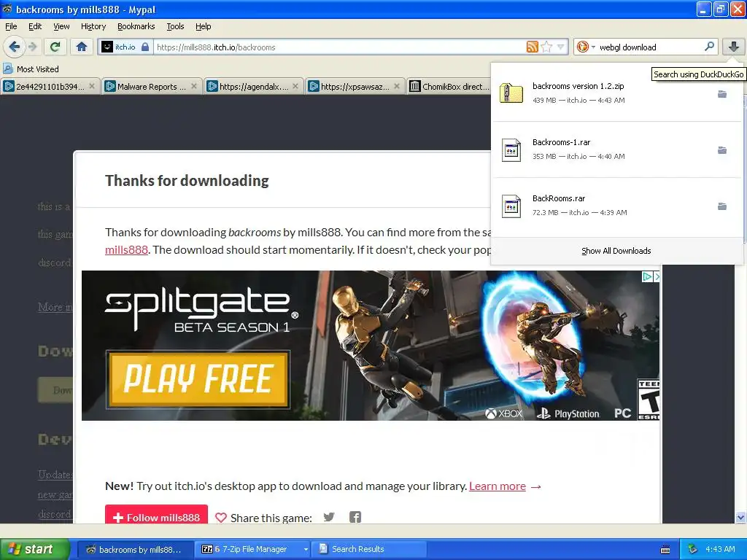The height and width of the screenshot is (560, 747).
Task: Click Show All Downloads
Action: (616, 251)
